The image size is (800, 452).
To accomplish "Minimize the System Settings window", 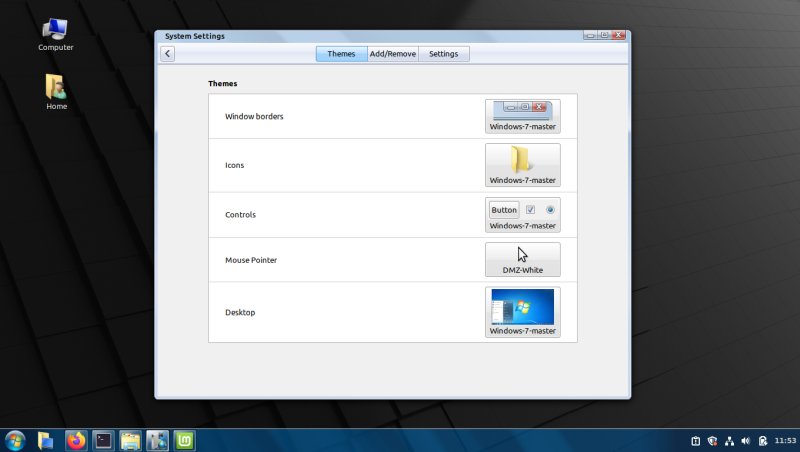I will 590,35.
